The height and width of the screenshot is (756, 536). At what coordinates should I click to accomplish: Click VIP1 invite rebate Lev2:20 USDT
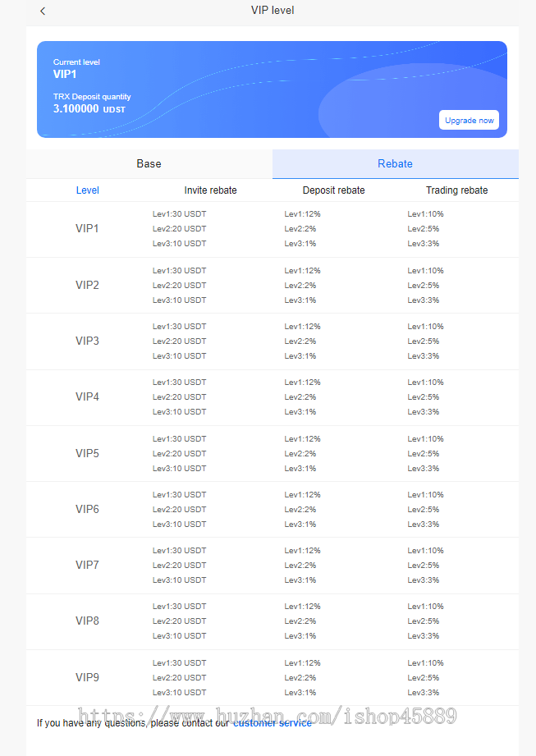(179, 229)
